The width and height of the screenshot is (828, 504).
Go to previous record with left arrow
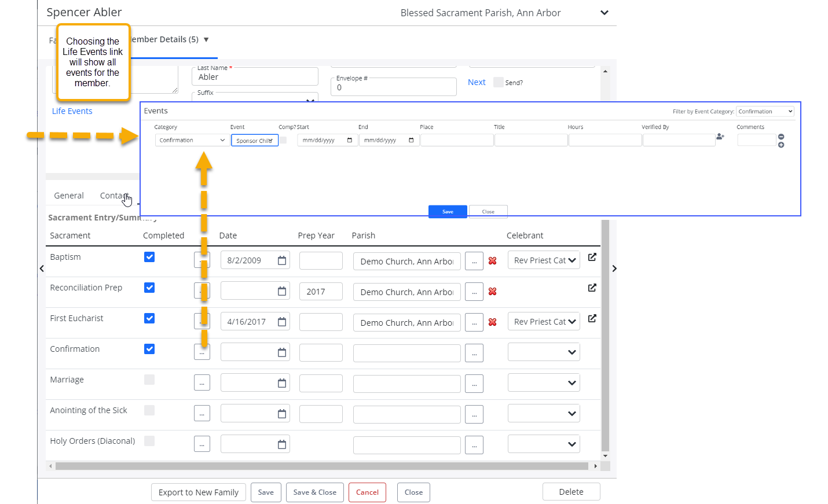(42, 268)
